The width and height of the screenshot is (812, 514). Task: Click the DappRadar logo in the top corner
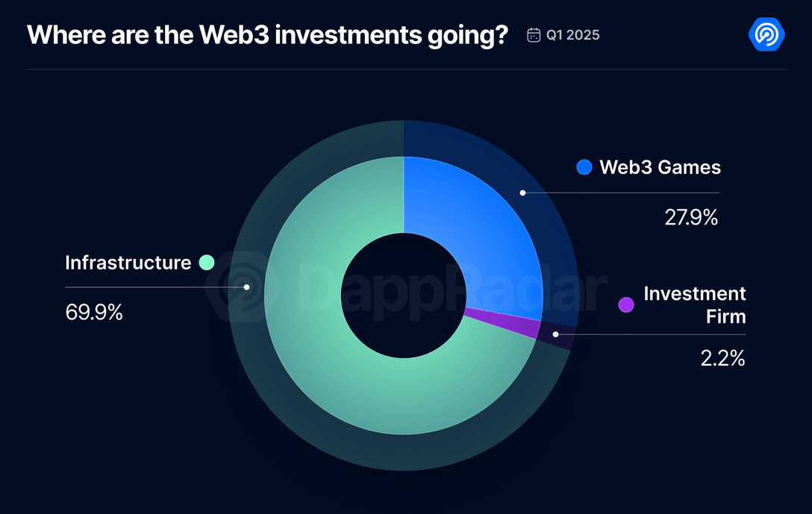click(x=766, y=35)
